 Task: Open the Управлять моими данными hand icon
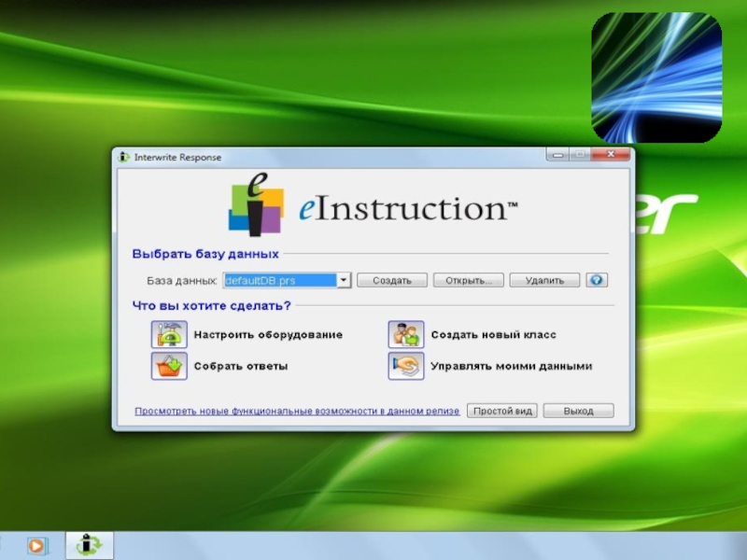(406, 366)
